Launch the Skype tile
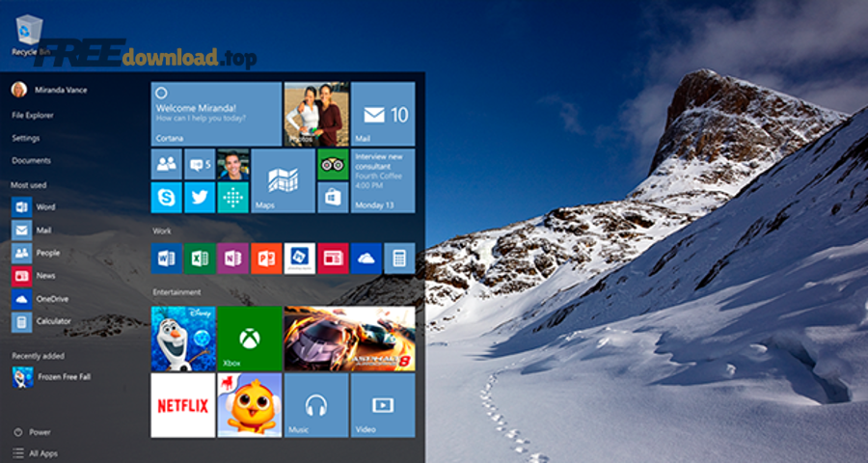The image size is (868, 463). point(167,197)
